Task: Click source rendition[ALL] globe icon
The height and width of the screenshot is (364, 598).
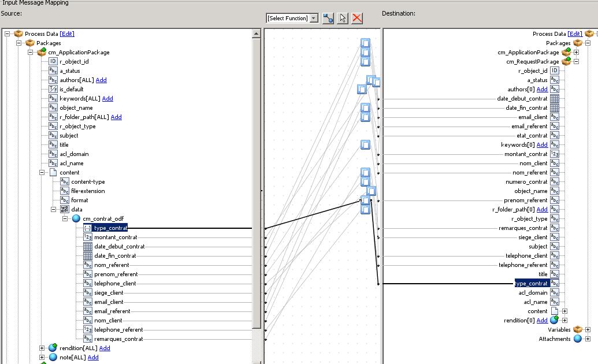Action: 53,348
